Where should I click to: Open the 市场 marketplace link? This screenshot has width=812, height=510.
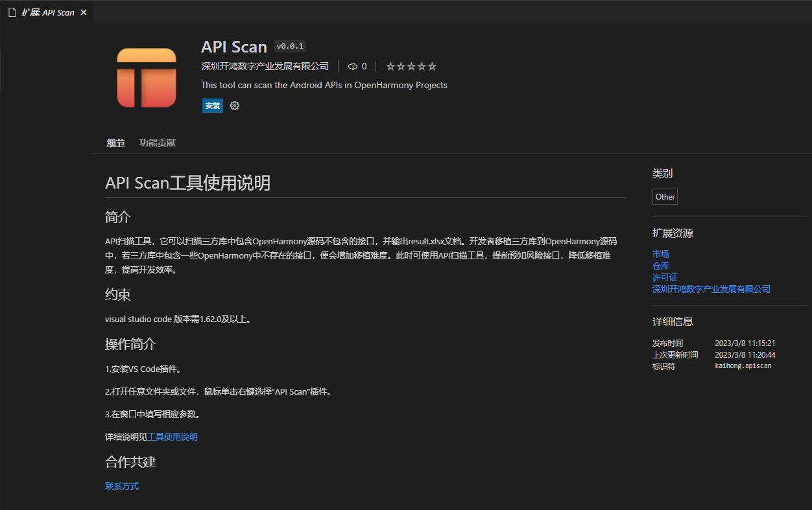660,254
